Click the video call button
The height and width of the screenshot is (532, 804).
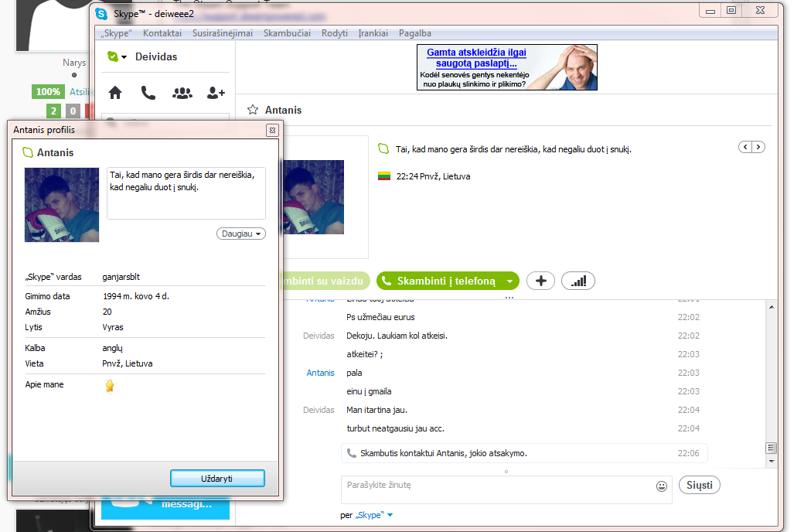(x=326, y=281)
